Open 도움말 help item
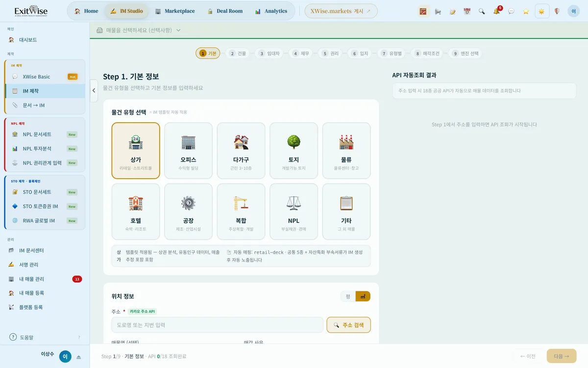The height and width of the screenshot is (368, 588). [45, 337]
